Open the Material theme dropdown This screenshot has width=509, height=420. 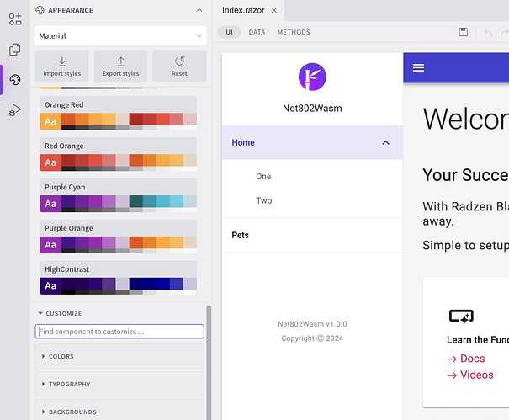pos(120,36)
